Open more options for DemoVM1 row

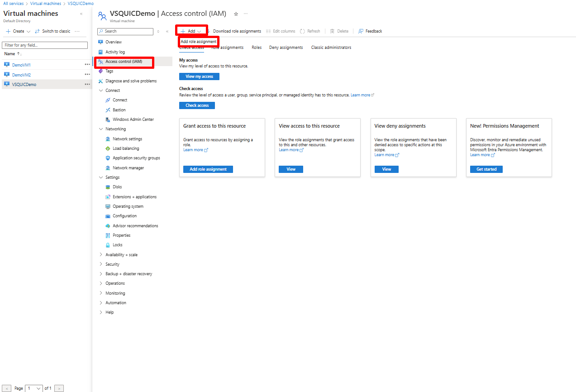87,65
